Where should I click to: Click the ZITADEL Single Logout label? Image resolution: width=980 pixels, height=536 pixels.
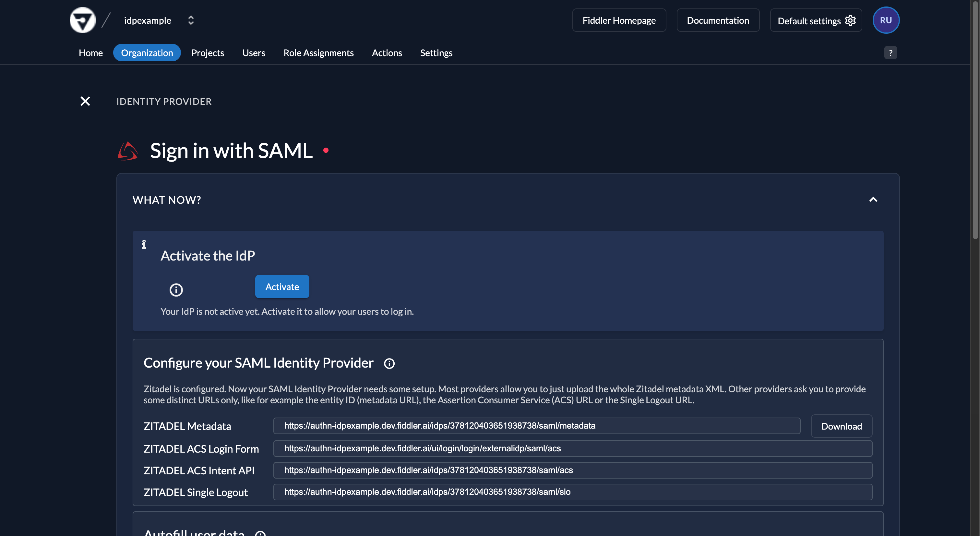tap(196, 492)
